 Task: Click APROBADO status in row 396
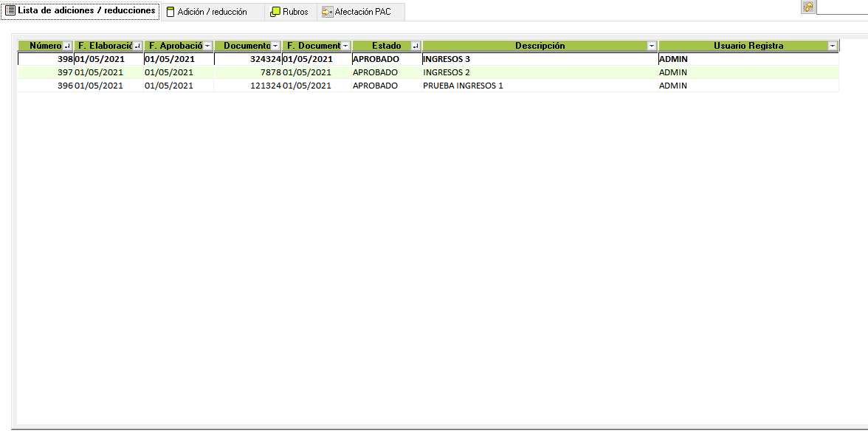point(387,86)
